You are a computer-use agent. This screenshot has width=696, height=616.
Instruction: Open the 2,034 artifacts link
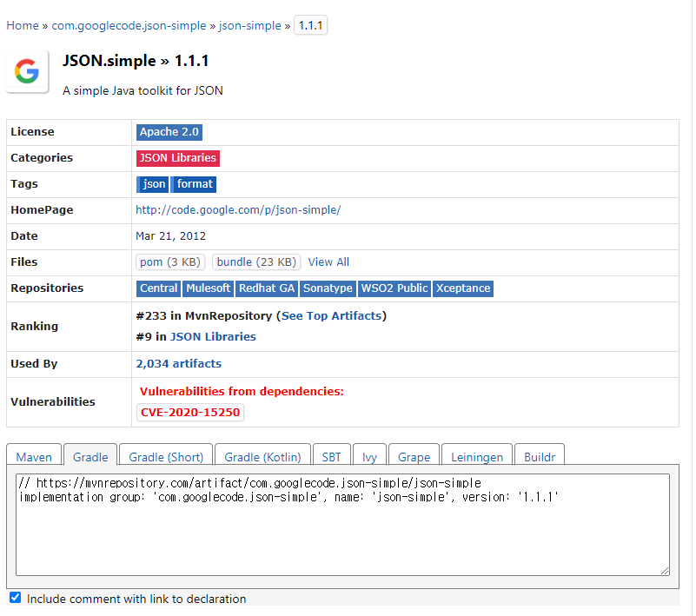(x=178, y=364)
